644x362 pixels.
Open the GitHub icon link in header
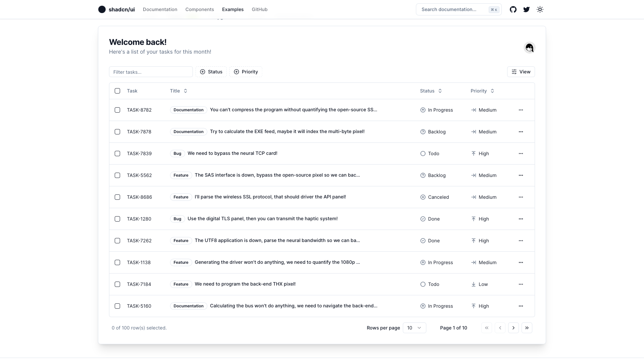(513, 9)
